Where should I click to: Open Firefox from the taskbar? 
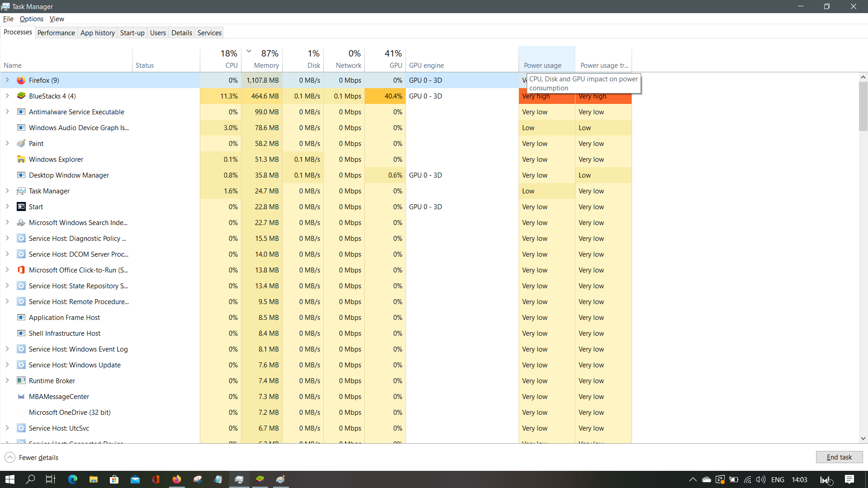pyautogui.click(x=177, y=479)
